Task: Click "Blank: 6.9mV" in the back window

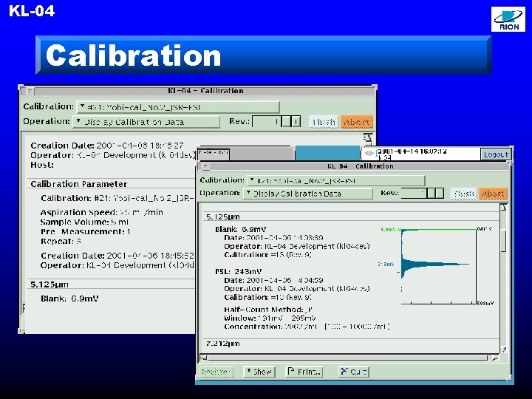Action: point(69,299)
